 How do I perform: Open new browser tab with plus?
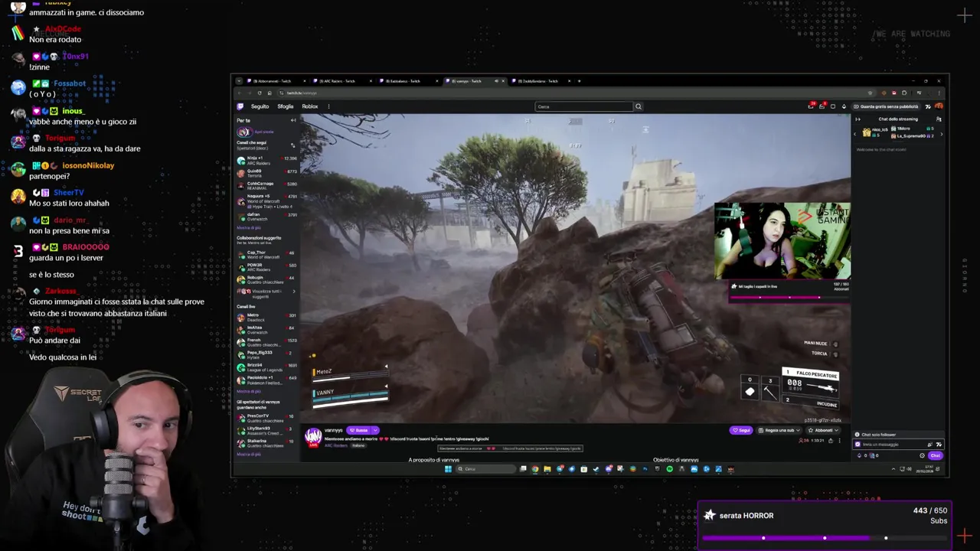click(x=579, y=81)
